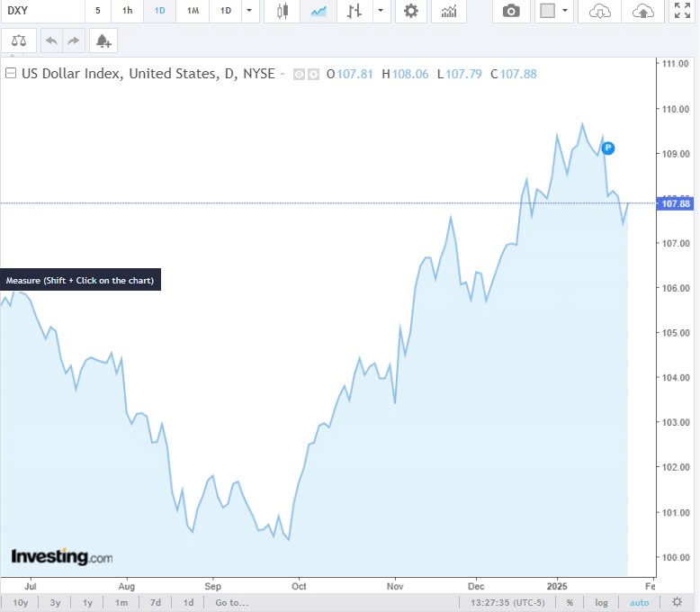Take a snapshot with camera icon
700x612 pixels.
[511, 11]
